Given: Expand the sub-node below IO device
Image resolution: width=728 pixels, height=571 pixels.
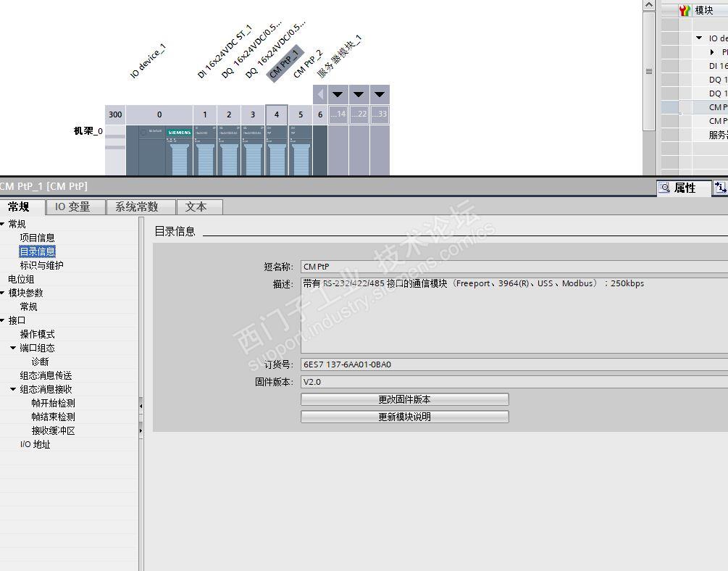Looking at the screenshot, I should pyautogui.click(x=712, y=52).
